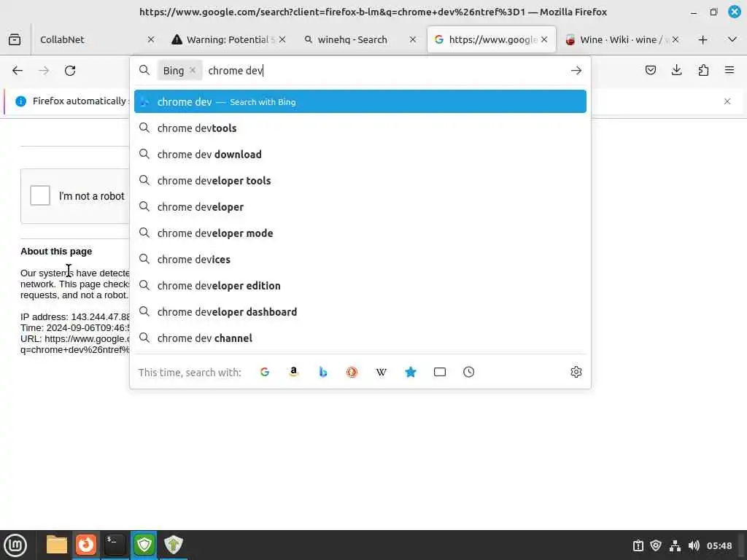Viewport: 747px width, 560px height.
Task: Remove the Bing search mode chip
Action: 193,70
